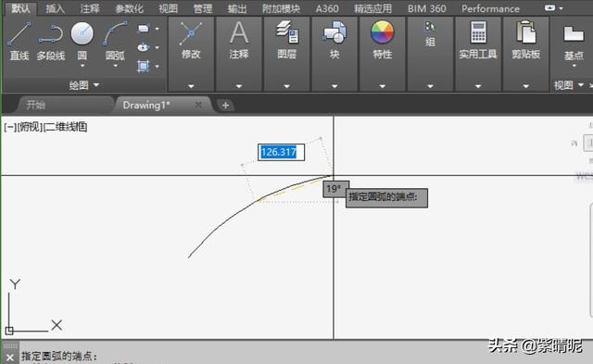
Task: Add a new drawing tab with plus button
Action: pyautogui.click(x=225, y=106)
